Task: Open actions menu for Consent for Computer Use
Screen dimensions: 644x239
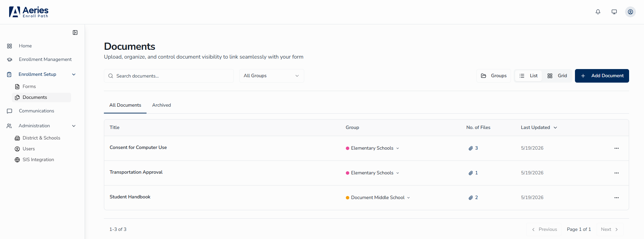Action: [617, 148]
